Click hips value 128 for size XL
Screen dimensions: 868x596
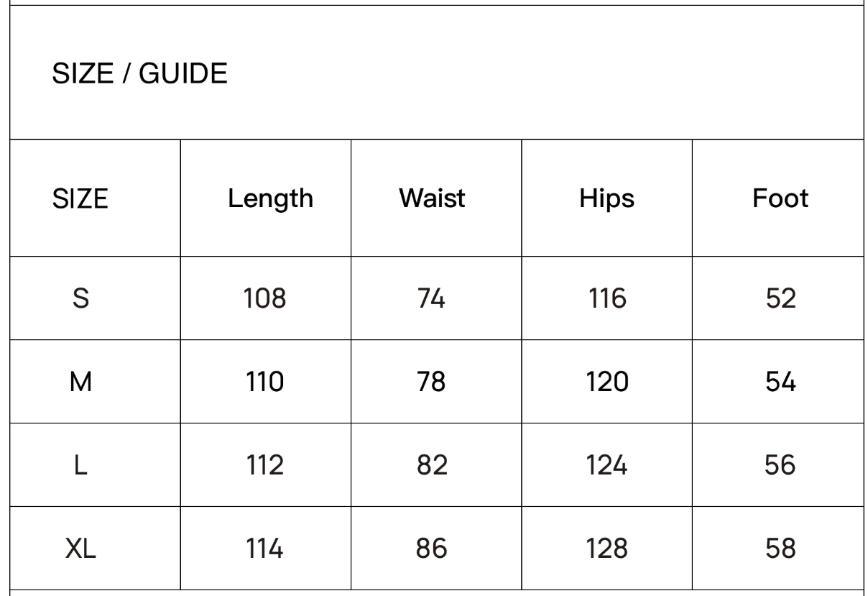[x=607, y=549]
